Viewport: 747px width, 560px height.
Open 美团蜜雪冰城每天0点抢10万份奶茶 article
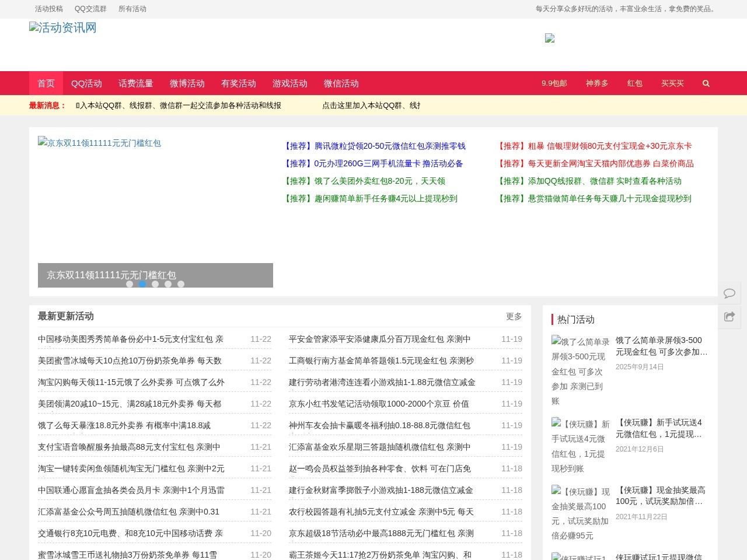point(130,360)
